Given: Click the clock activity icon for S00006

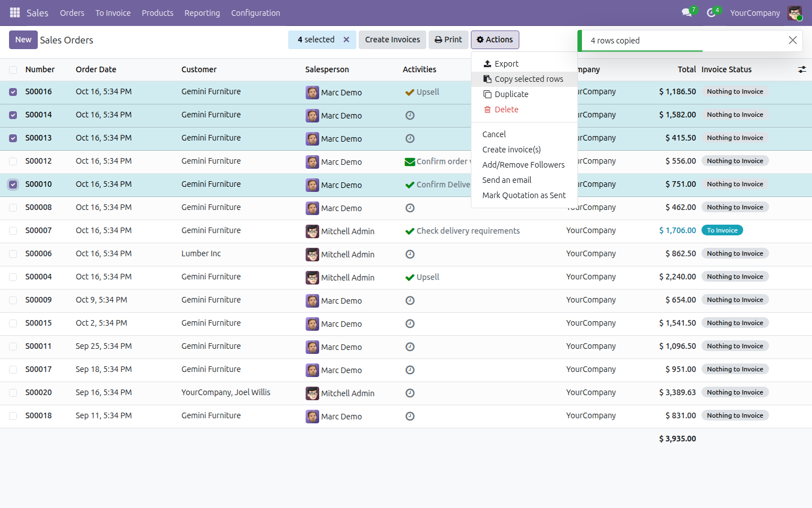Looking at the screenshot, I should (x=410, y=254).
